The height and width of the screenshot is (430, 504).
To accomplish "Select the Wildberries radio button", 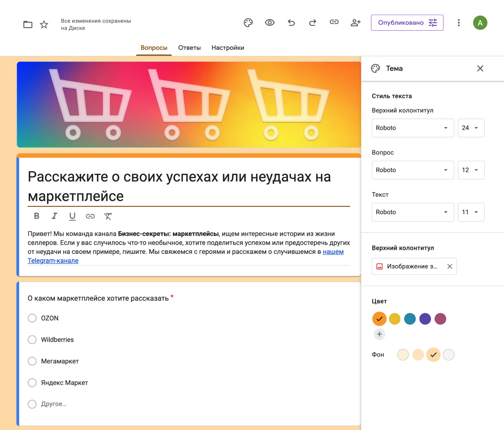I will (x=32, y=340).
